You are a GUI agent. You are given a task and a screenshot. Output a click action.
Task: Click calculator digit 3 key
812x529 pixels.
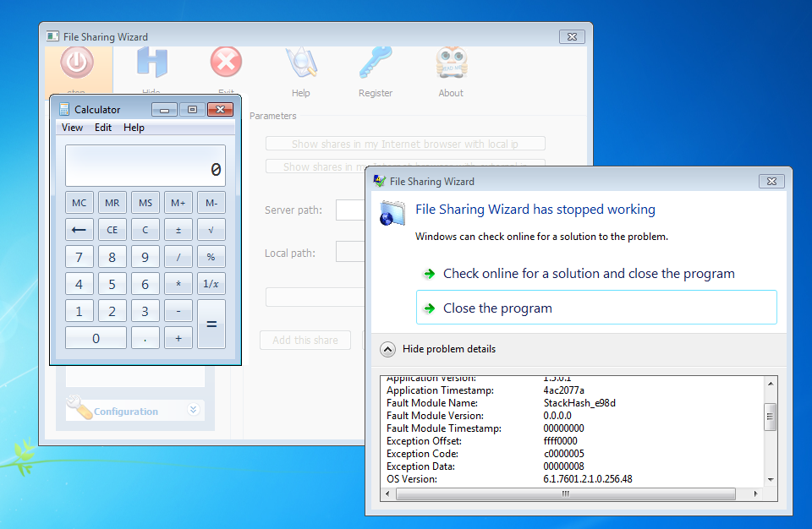coord(145,311)
